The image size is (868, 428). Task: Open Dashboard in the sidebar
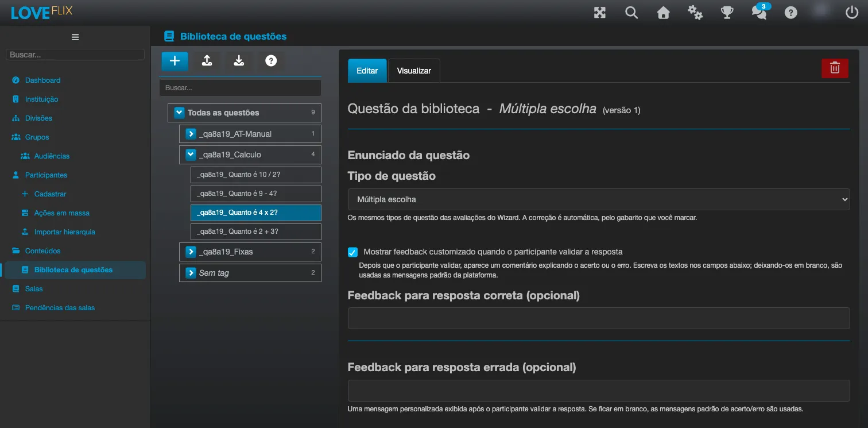42,80
